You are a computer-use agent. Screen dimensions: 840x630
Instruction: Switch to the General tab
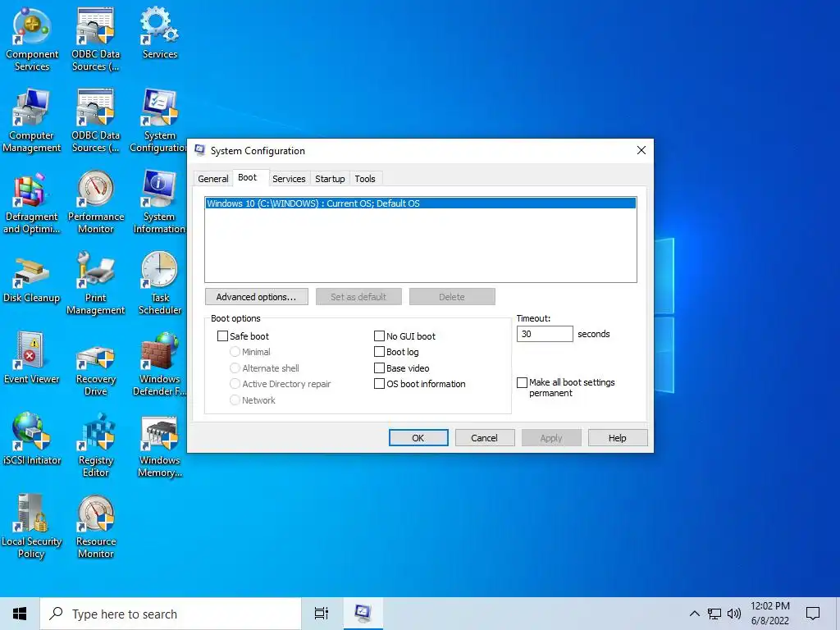click(212, 178)
